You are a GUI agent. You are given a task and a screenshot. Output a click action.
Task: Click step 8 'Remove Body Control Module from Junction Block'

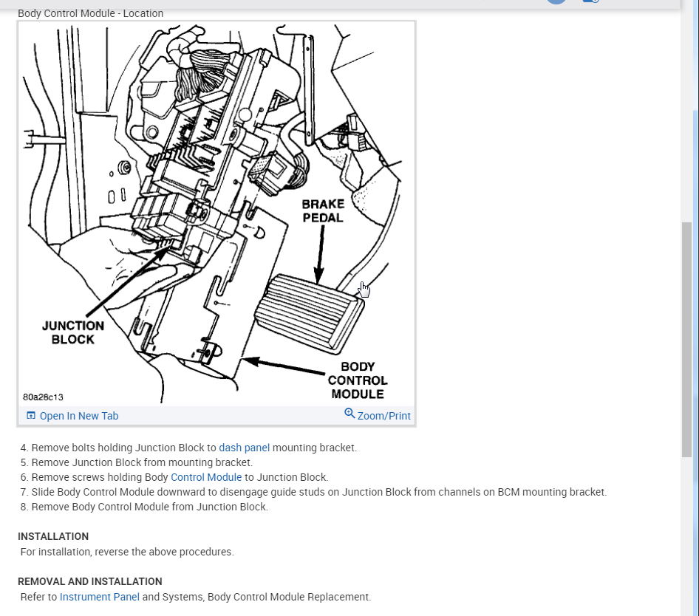coord(144,507)
